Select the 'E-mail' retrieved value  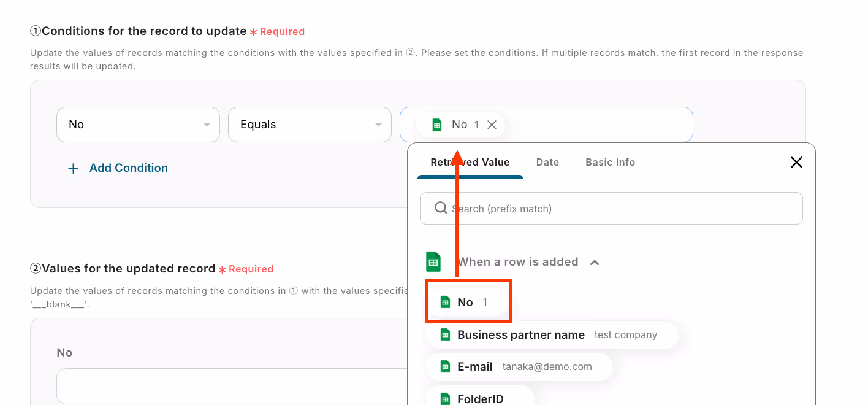tap(519, 367)
